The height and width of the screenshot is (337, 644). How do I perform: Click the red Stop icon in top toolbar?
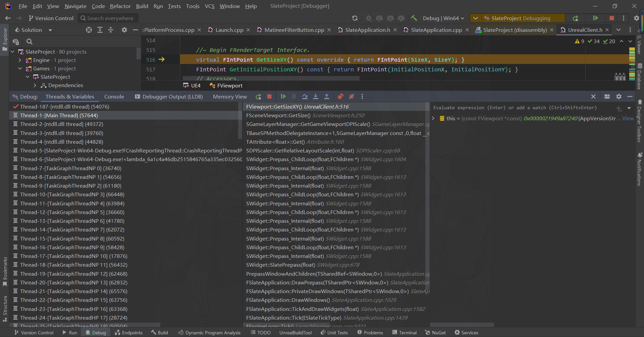click(x=612, y=18)
